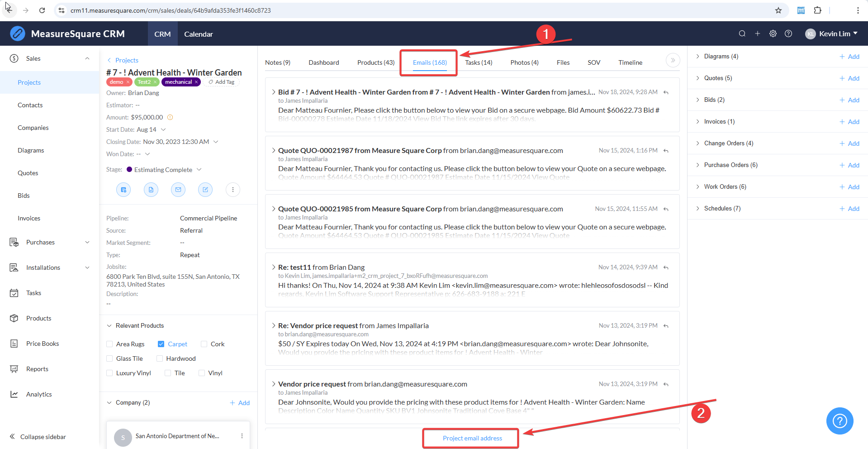868x449 pixels.
Task: Open the browser extensions puzzle icon
Action: click(x=818, y=10)
